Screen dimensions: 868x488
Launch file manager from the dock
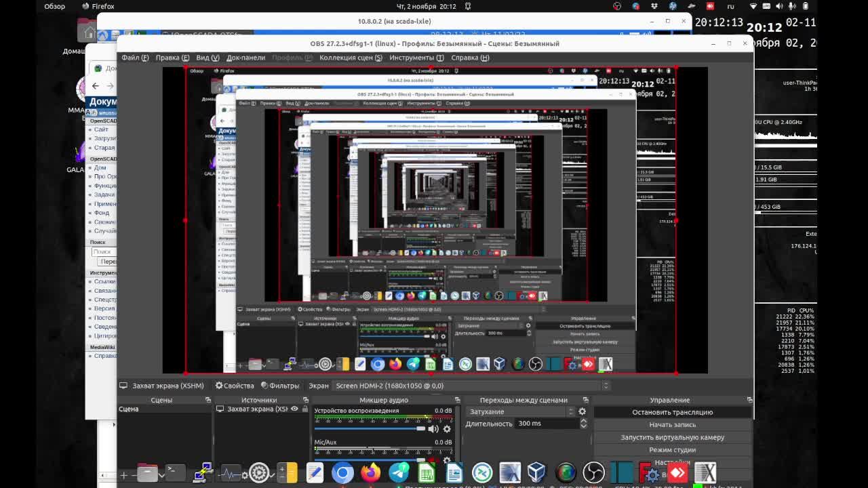pos(147,472)
